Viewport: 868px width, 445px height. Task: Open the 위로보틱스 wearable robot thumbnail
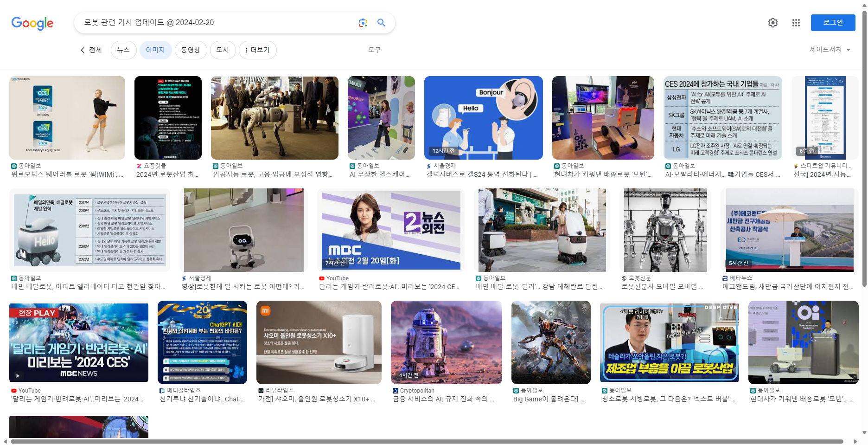(x=67, y=118)
